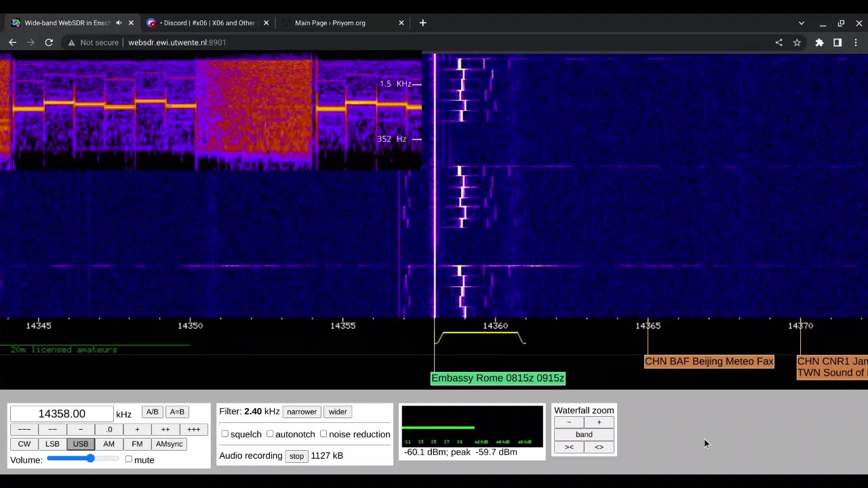Viewport: 868px width, 488px height.
Task: Reload the WebSDR page
Action: pyautogui.click(x=49, y=42)
